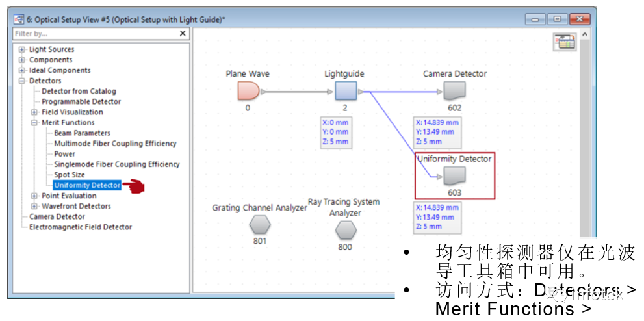Click Lightguide position box X: 0 mm
644x321 pixels.
click(335, 132)
